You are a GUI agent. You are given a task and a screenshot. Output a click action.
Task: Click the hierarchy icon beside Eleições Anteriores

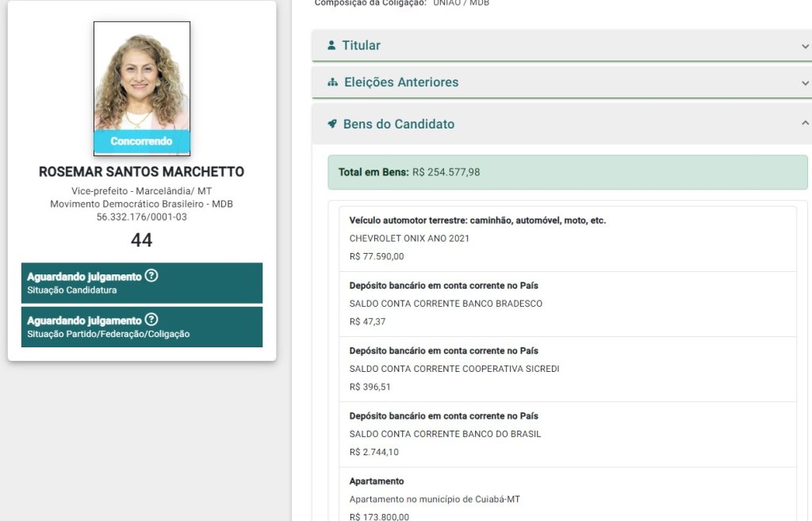332,82
